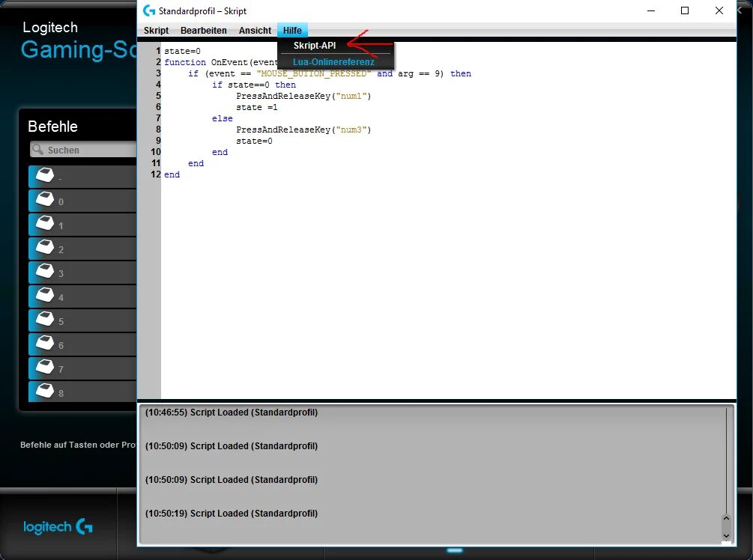Choose Skript-API from Hilfe menu

click(315, 46)
